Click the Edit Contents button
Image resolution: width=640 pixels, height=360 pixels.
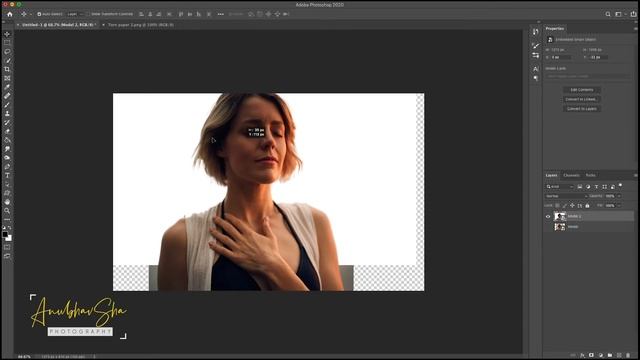(x=582, y=90)
